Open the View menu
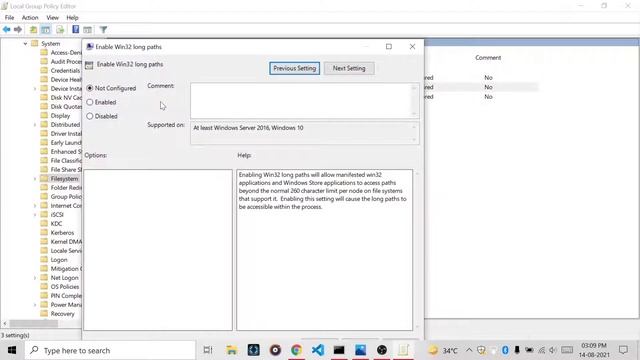The width and height of the screenshot is (640, 360). [x=52, y=18]
